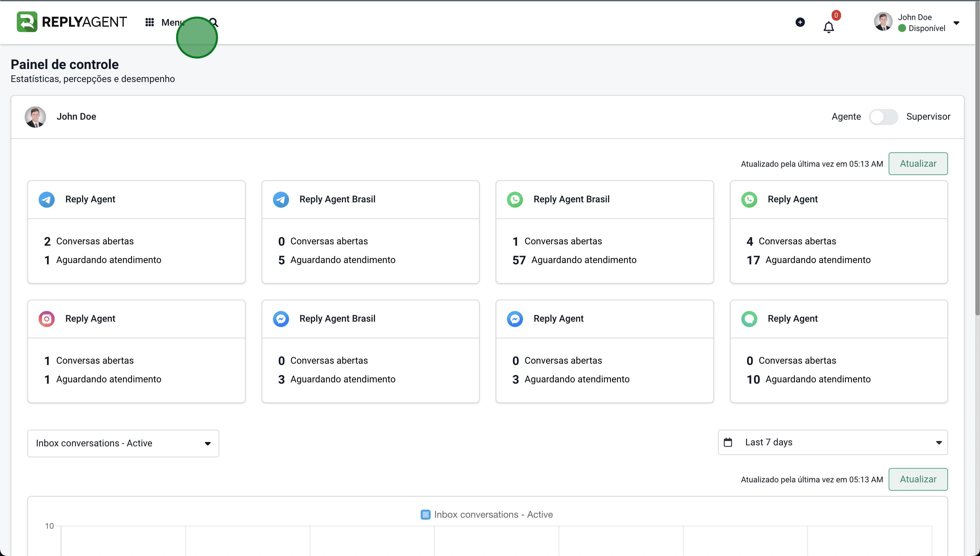Click Messenger icon of Reply Agent card
The height and width of the screenshot is (556, 980).
pos(515,319)
